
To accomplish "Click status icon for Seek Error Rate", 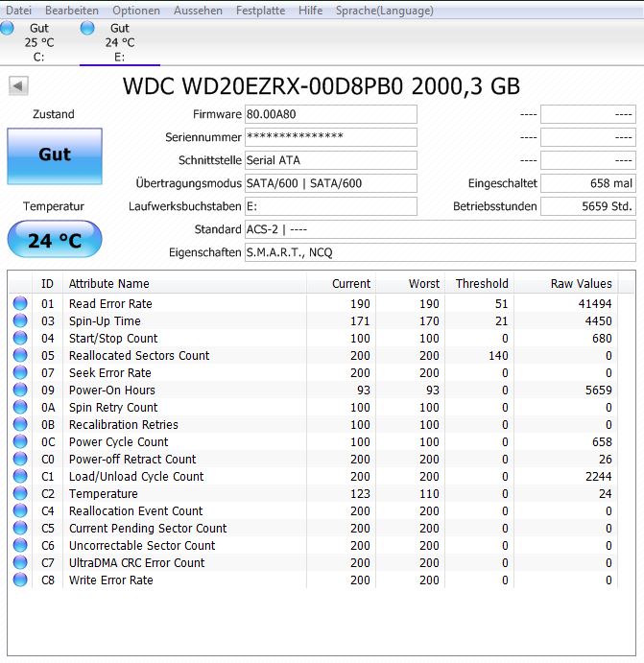I will [x=20, y=373].
